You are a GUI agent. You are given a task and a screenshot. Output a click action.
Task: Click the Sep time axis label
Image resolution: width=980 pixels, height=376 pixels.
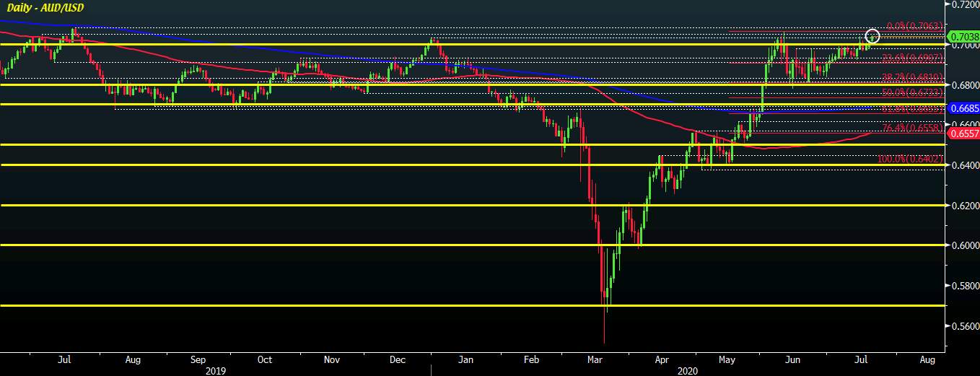198,359
